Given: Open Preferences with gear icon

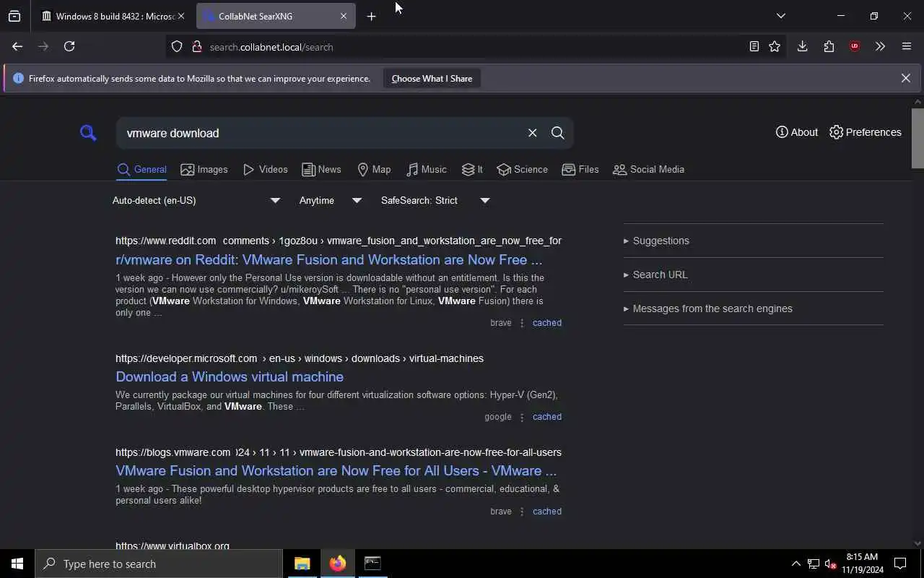Looking at the screenshot, I should pos(866,132).
